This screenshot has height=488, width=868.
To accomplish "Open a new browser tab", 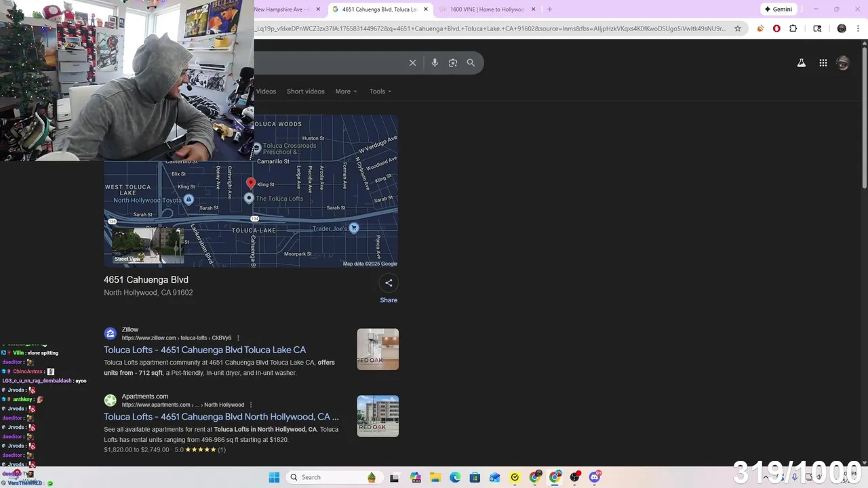I will 549,9.
